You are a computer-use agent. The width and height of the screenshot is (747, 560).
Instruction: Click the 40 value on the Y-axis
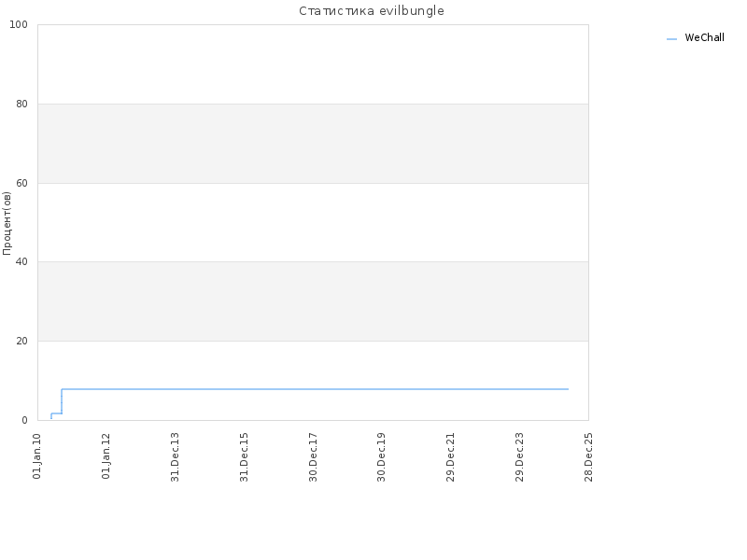21,261
